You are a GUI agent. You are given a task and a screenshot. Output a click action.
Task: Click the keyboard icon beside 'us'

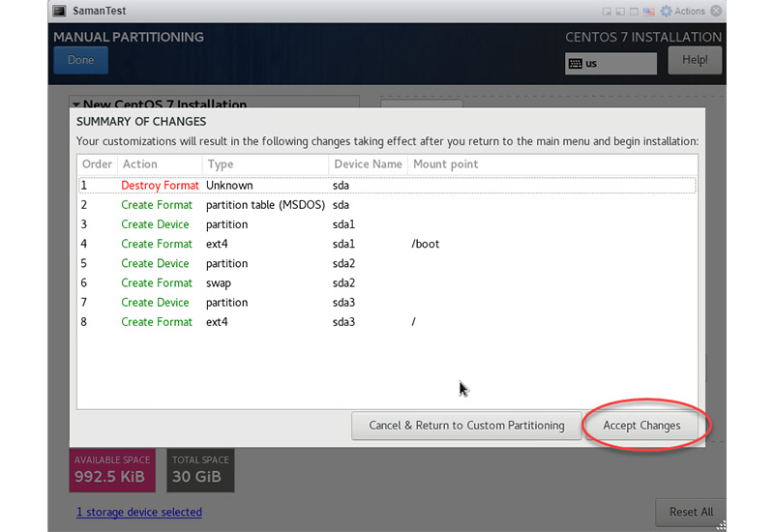(576, 64)
